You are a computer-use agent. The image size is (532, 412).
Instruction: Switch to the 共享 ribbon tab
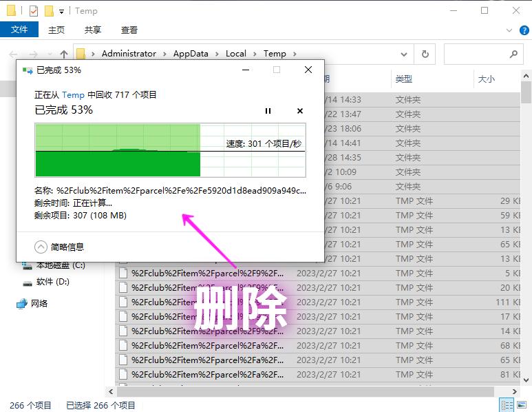[93, 30]
